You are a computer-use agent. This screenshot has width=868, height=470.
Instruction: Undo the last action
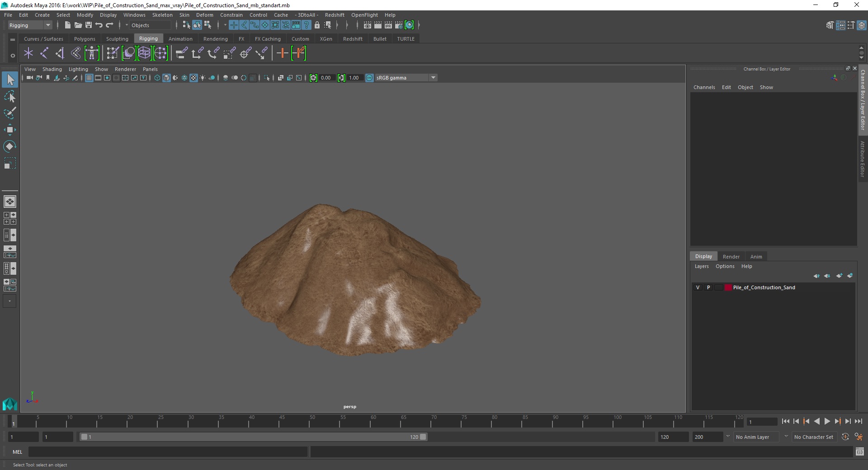pyautogui.click(x=99, y=25)
